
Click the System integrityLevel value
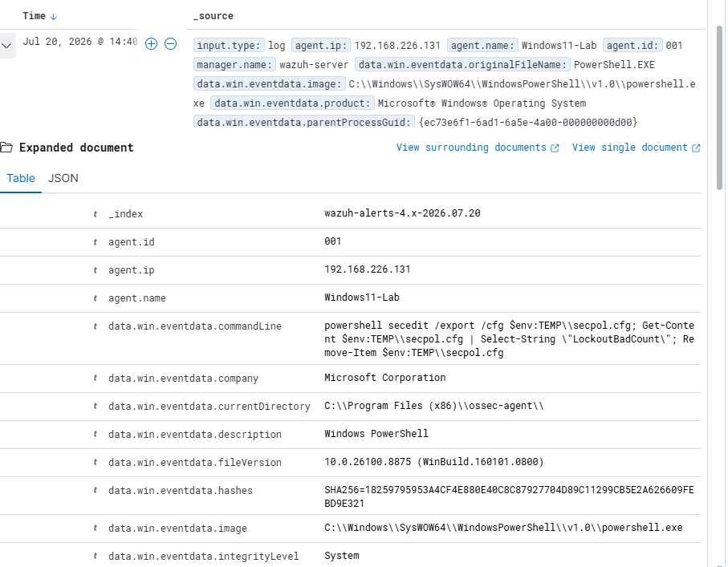pyautogui.click(x=342, y=556)
